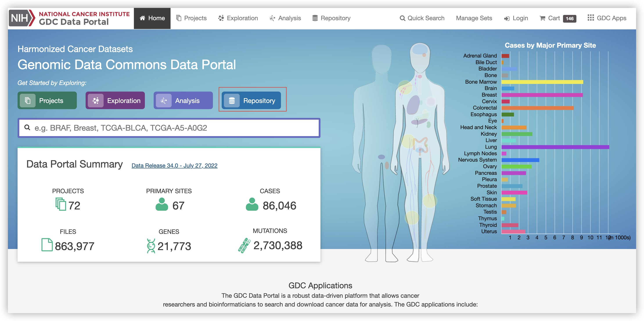
Task: Click the Repository button's database icon
Action: pyautogui.click(x=232, y=101)
